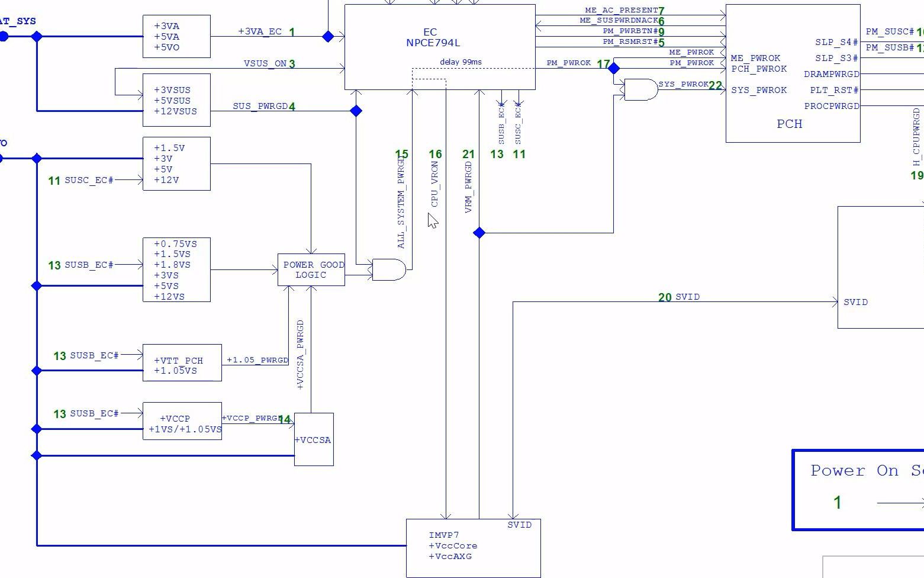Click the PCH_PWROK pin label
The width and height of the screenshot is (924, 578).
(759, 69)
